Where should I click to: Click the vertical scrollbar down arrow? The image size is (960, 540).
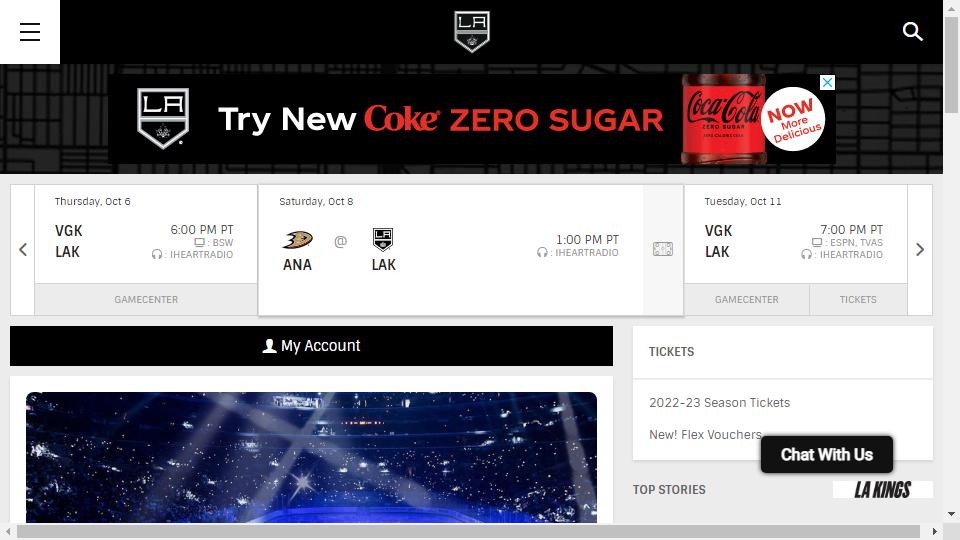tap(951, 514)
